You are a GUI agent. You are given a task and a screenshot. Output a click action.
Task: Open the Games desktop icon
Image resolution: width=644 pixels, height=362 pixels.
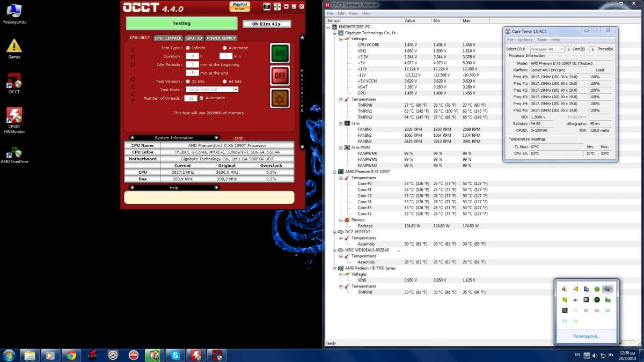14,49
